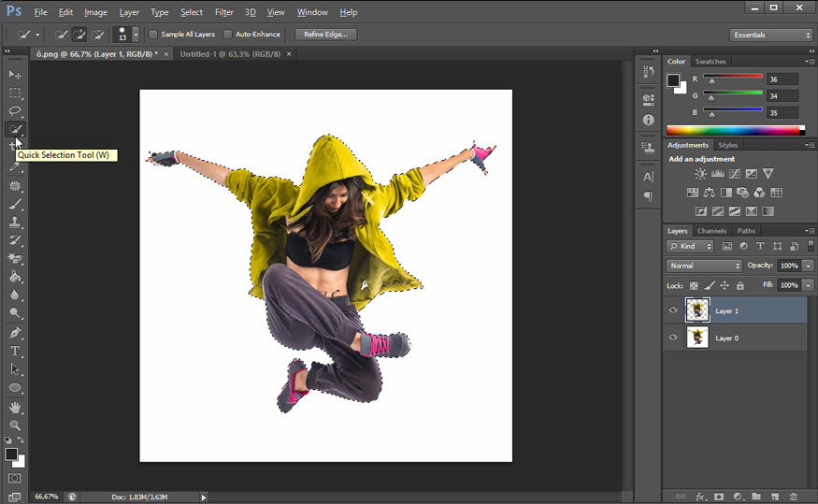
Task: Switch to the Untitled-1 document tab
Action: 229,54
